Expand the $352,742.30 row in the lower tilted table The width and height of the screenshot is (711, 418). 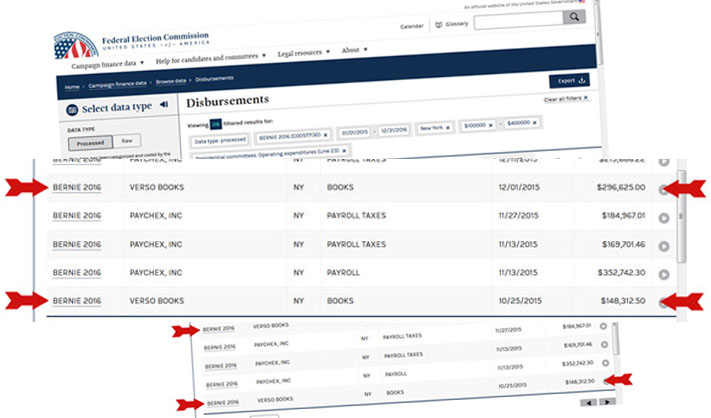pyautogui.click(x=605, y=363)
